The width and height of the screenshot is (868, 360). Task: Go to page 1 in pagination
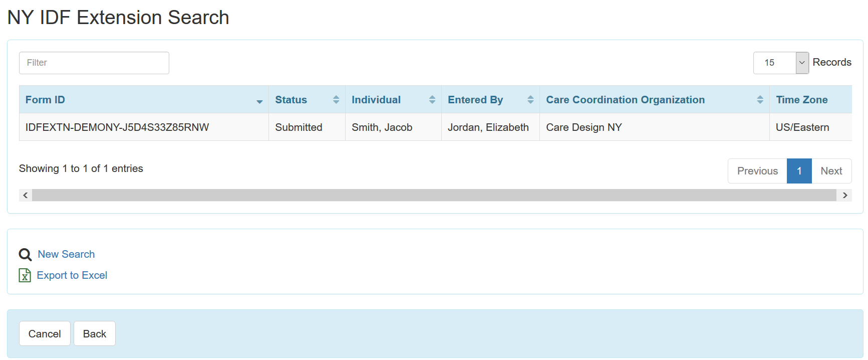click(799, 171)
